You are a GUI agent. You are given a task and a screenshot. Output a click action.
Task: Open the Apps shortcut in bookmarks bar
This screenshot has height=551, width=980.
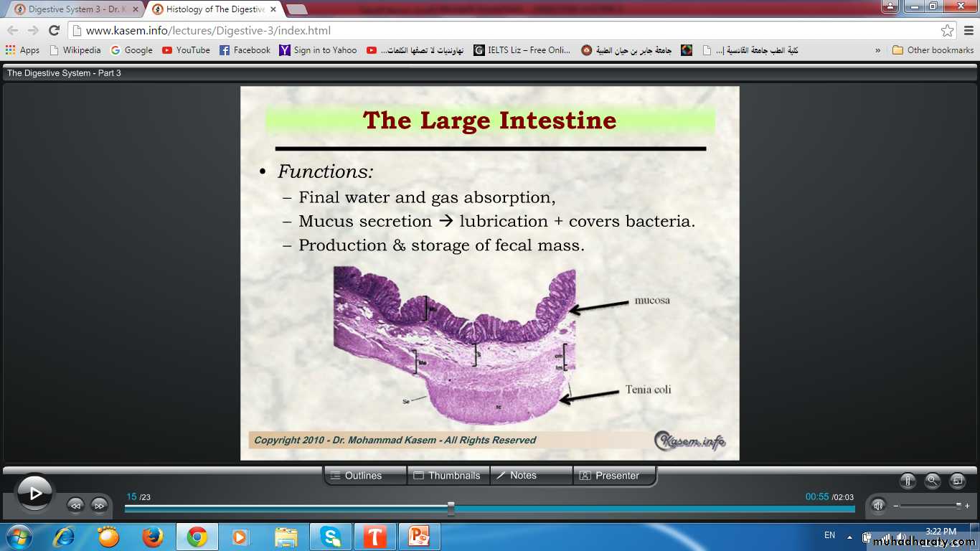coord(22,50)
